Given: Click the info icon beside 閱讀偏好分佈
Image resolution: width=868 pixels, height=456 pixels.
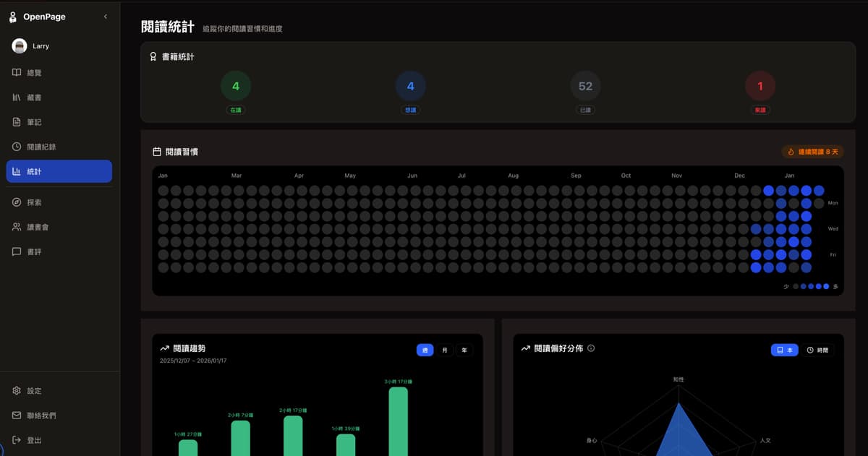Looking at the screenshot, I should (x=591, y=348).
